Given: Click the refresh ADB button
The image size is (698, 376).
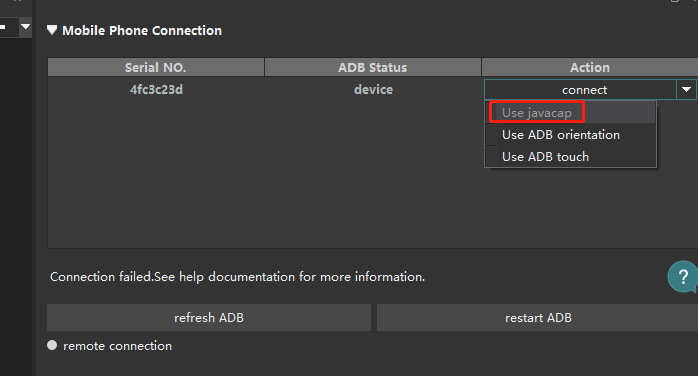Looking at the screenshot, I should pos(209,318).
